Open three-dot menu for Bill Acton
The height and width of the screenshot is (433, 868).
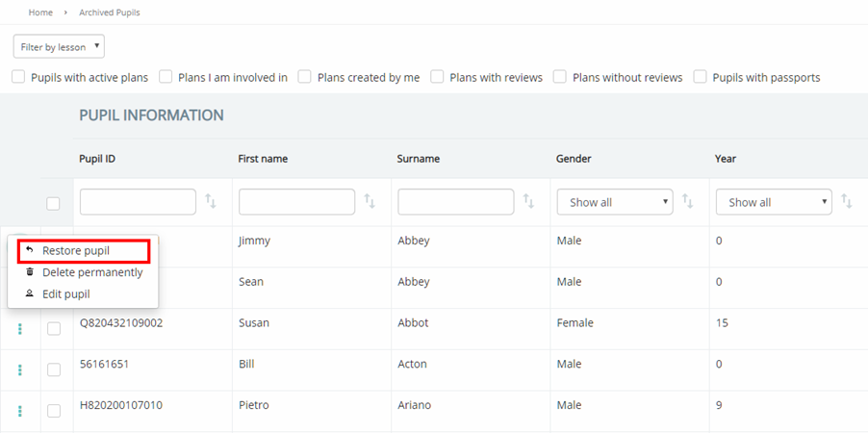(x=20, y=369)
